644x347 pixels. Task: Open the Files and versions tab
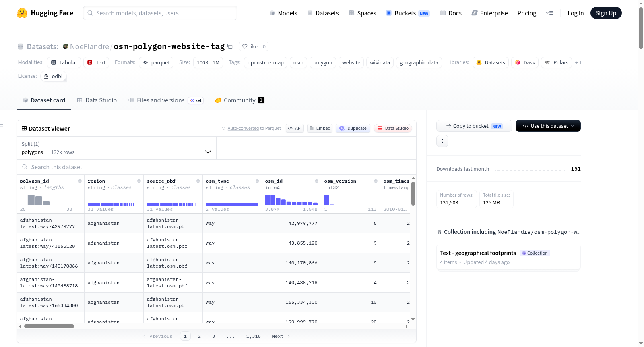tap(166, 100)
